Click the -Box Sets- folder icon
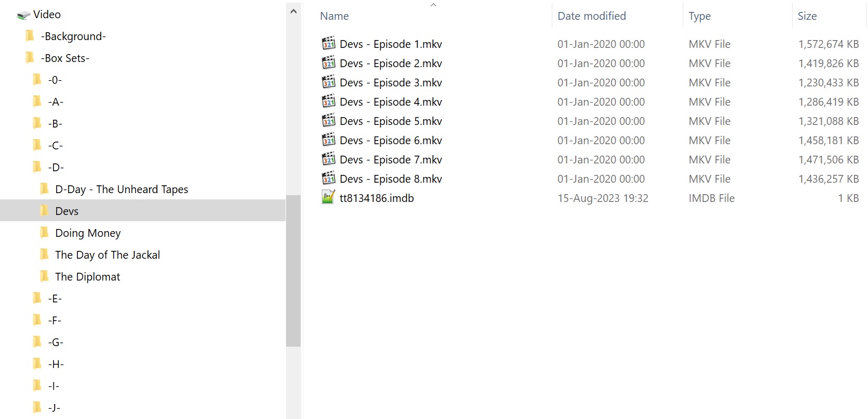 pos(30,58)
